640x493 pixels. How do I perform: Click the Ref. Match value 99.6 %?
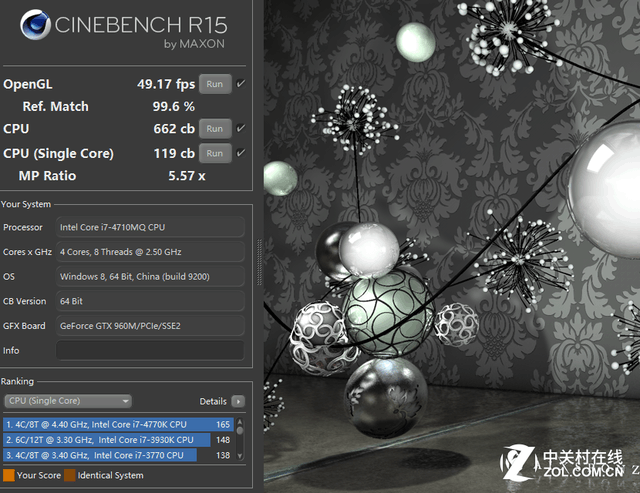point(173,107)
